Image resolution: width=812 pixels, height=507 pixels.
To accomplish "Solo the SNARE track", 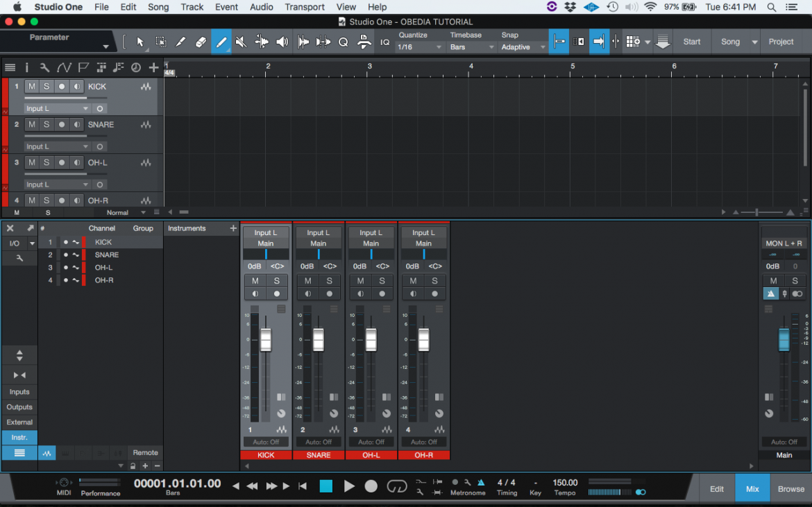I will 47,124.
